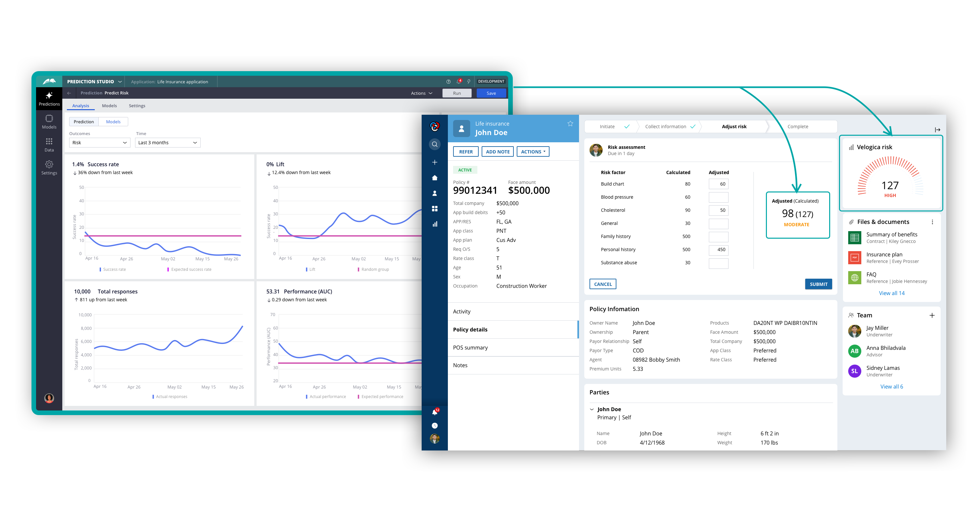
Task: Open View all 14 files and documents
Action: point(892,293)
